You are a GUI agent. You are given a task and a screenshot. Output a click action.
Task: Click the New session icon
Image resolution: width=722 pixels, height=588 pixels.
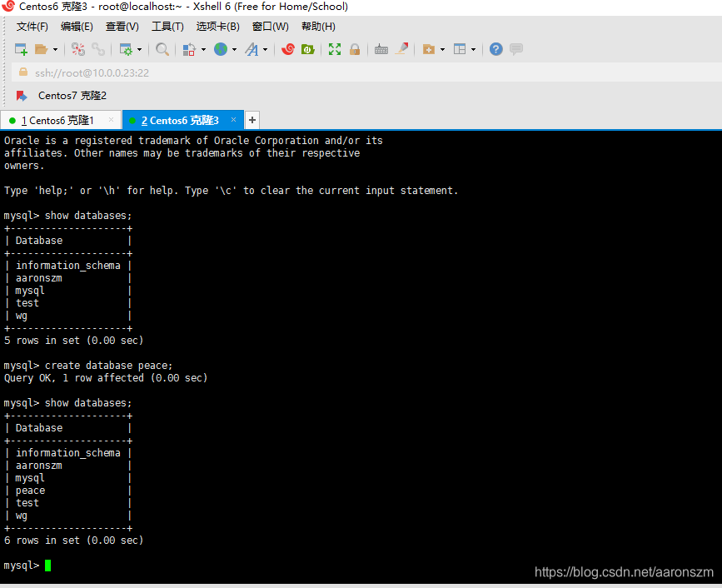point(21,49)
